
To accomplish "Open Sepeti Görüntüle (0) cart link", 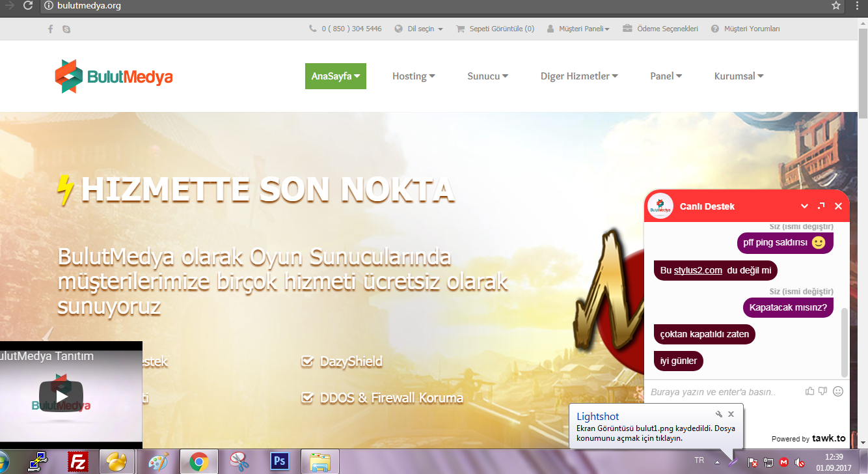I will [495, 29].
